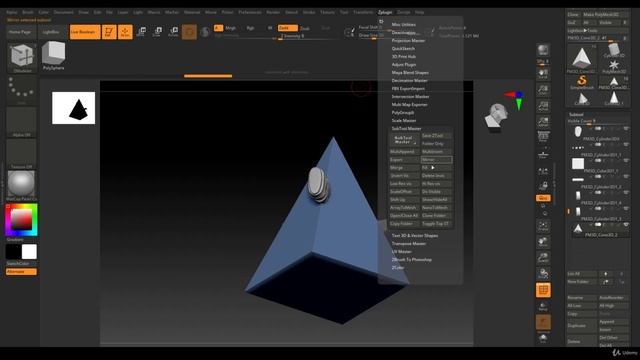Open the Alpha Off slot
This screenshot has height=360, width=640.
21,122
